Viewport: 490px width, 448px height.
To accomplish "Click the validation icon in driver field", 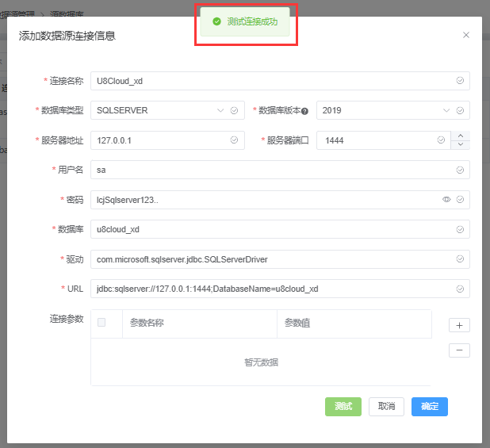I will [x=460, y=258].
